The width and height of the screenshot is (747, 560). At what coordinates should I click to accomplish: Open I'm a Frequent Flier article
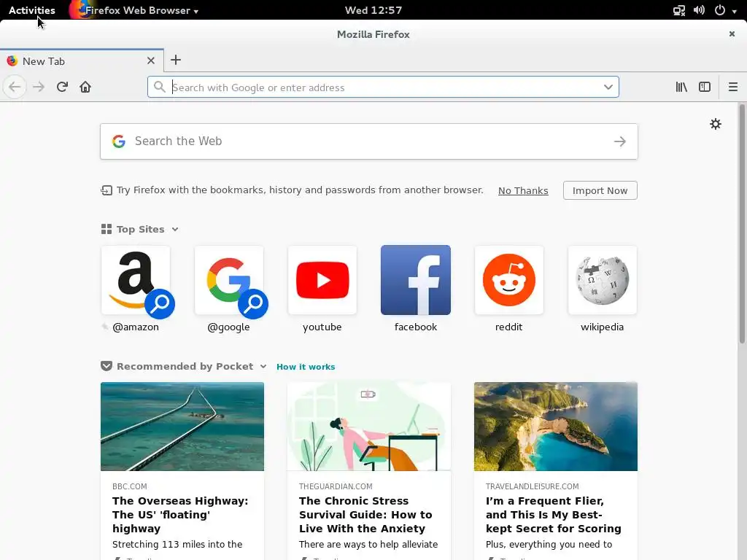click(x=554, y=515)
